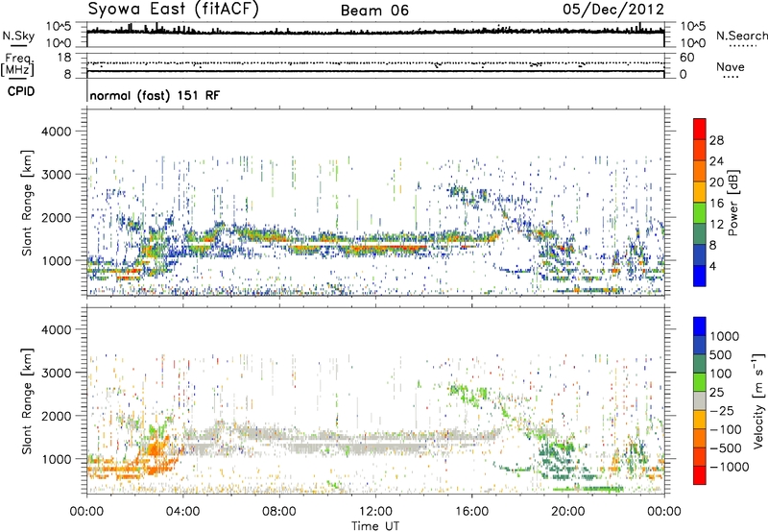The width and height of the screenshot is (768, 532).
Task: Click the 'Syowa East (fitACF)' title
Action: [173, 10]
